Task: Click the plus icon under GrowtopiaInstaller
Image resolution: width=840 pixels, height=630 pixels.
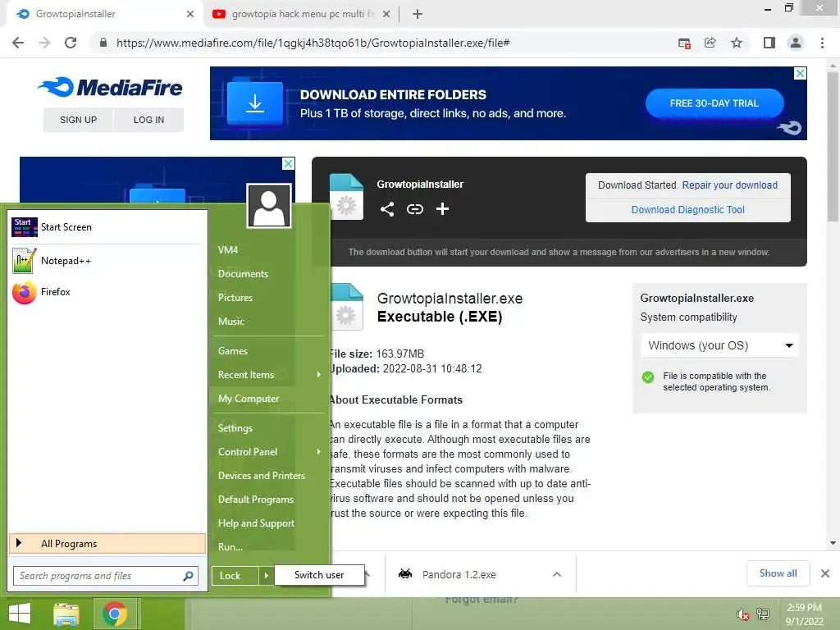Action: [442, 209]
